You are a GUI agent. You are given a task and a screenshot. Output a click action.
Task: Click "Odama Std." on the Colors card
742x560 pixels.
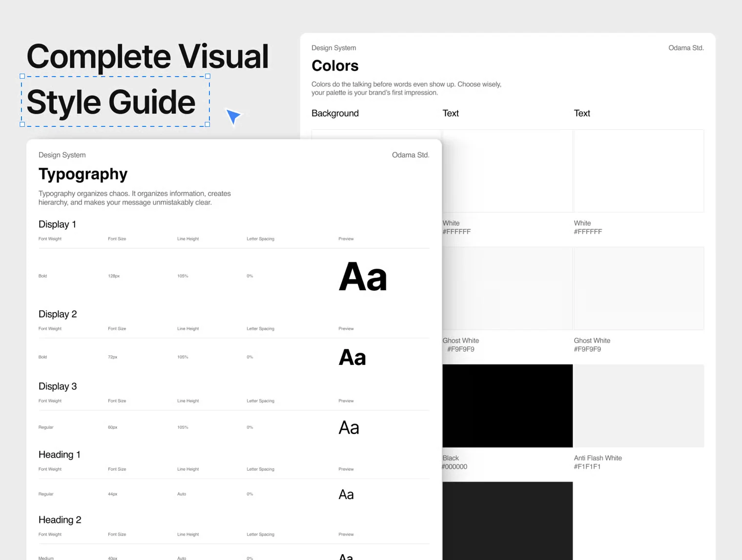click(x=686, y=48)
